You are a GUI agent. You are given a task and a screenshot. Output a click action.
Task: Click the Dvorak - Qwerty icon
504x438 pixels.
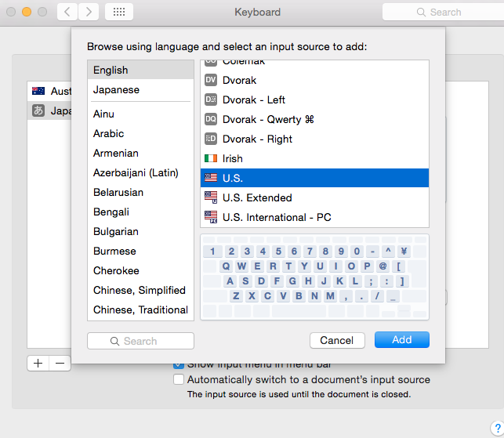210,119
